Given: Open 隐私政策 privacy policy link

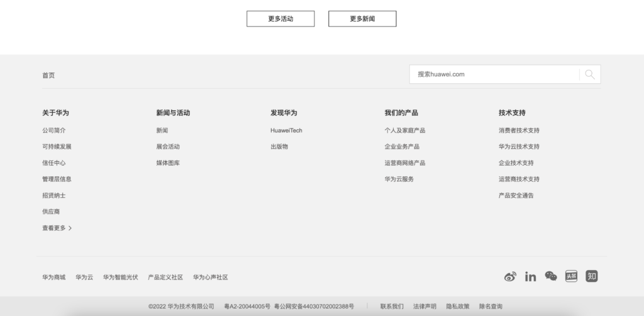Looking at the screenshot, I should pyautogui.click(x=458, y=307).
